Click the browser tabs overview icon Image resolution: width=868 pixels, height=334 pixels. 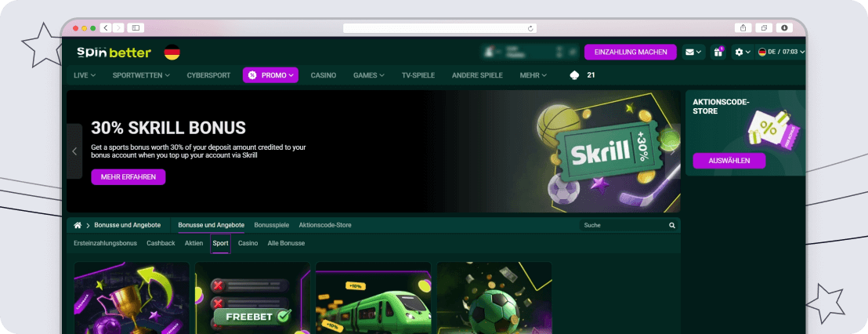coord(764,27)
